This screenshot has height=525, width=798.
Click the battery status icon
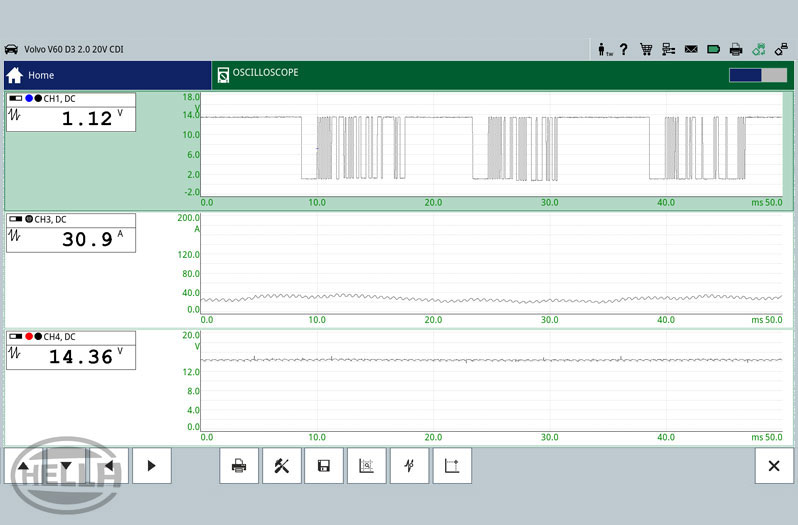(713, 48)
